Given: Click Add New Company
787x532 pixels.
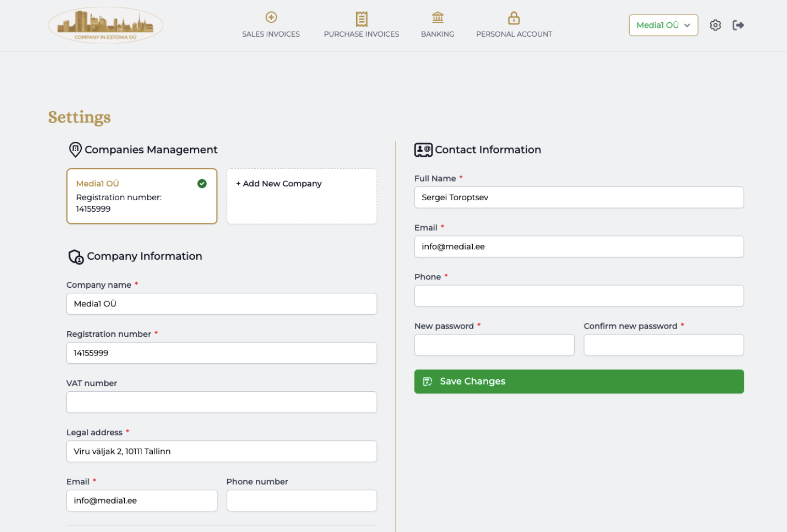Looking at the screenshot, I should coord(301,196).
